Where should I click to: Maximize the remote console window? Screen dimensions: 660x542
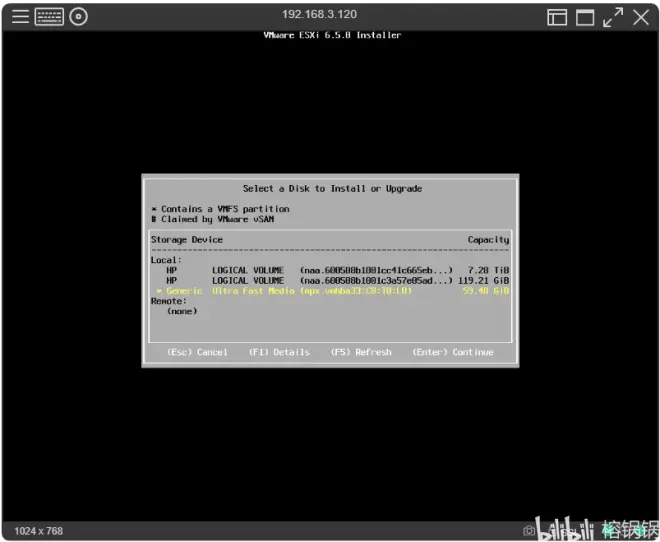[585, 17]
